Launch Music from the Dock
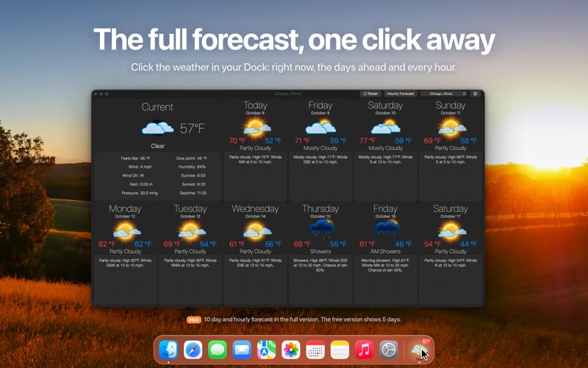Image resolution: width=588 pixels, height=368 pixels. click(x=364, y=350)
